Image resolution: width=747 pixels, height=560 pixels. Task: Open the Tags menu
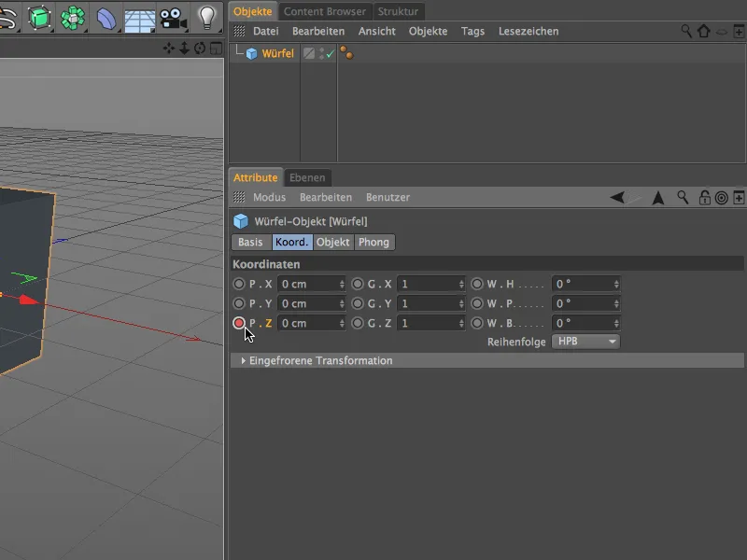pyautogui.click(x=472, y=32)
